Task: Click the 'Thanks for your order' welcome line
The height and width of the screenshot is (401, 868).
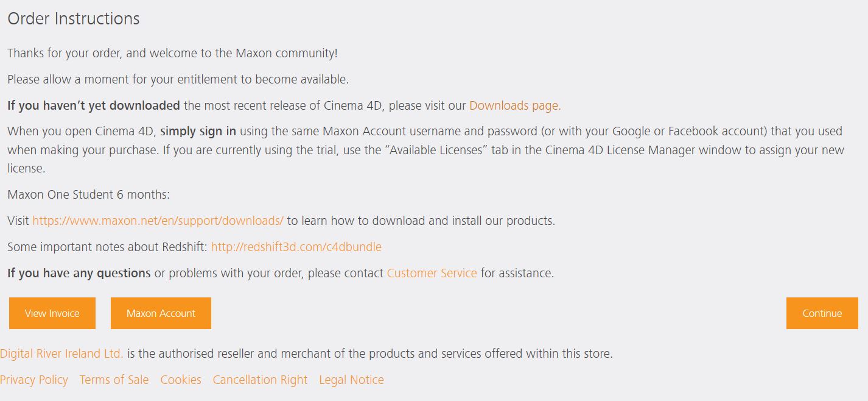Action: pyautogui.click(x=172, y=53)
